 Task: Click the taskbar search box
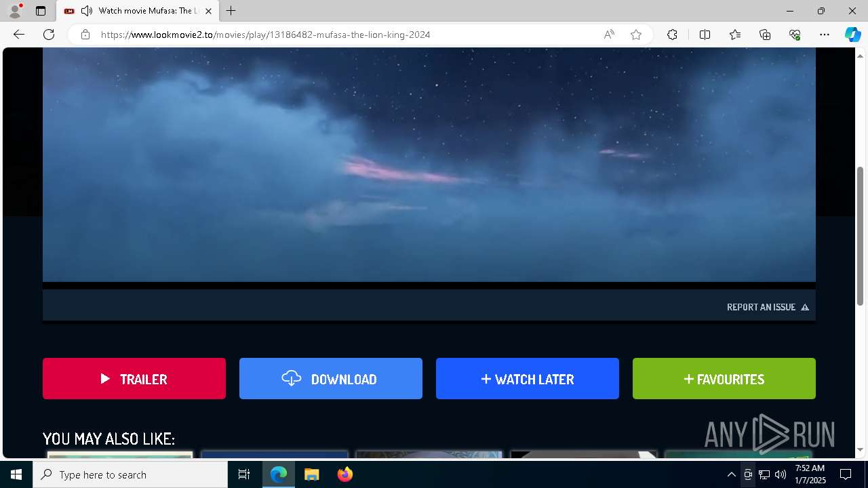click(130, 474)
